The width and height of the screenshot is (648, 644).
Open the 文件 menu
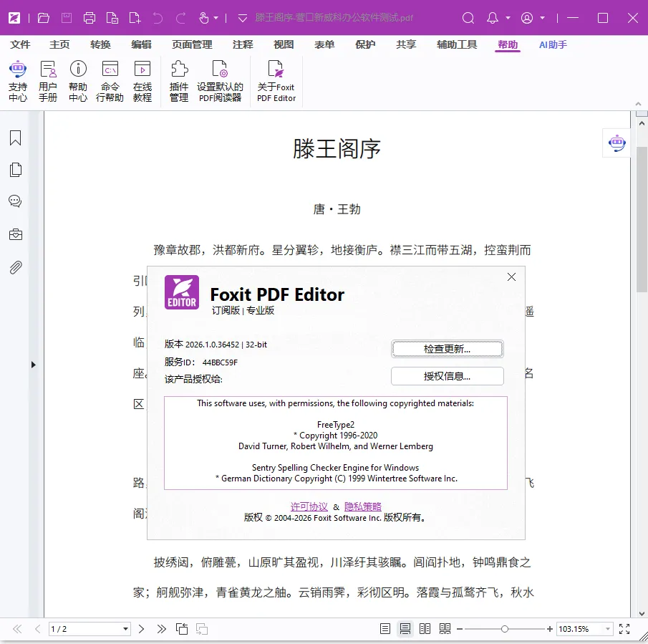pyautogui.click(x=20, y=44)
